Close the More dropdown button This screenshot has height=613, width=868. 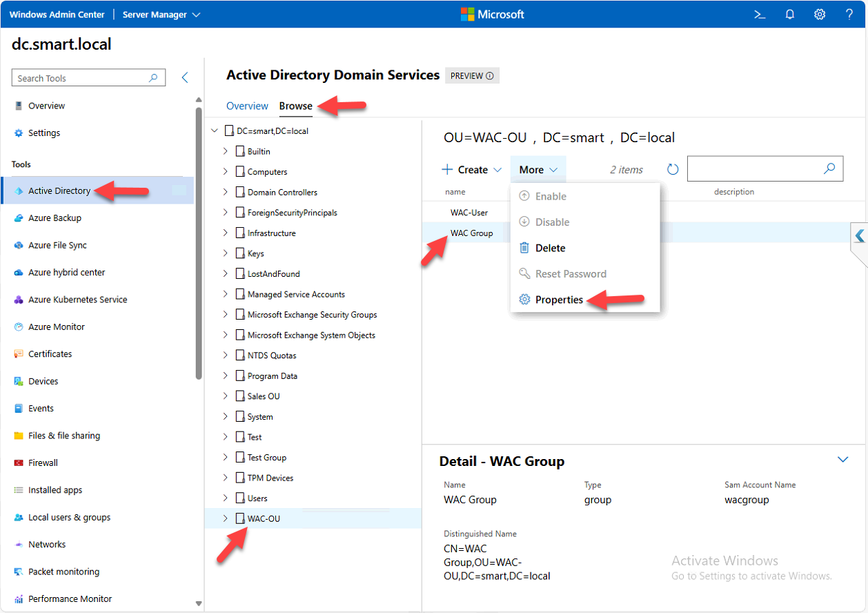click(538, 170)
